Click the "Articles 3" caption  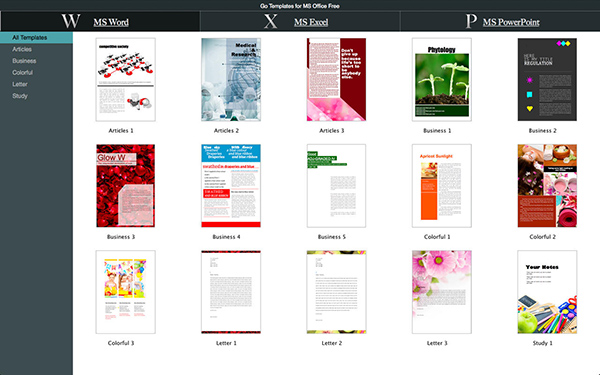coord(332,130)
